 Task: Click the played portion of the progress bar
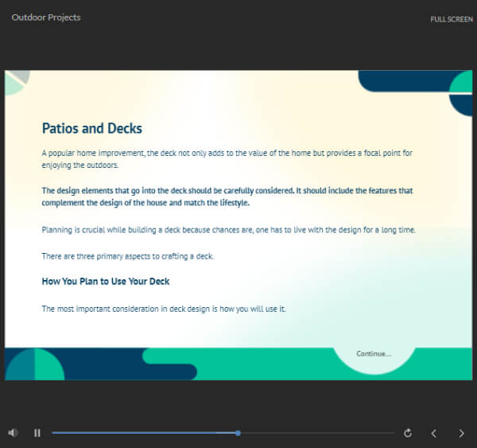coord(143,433)
